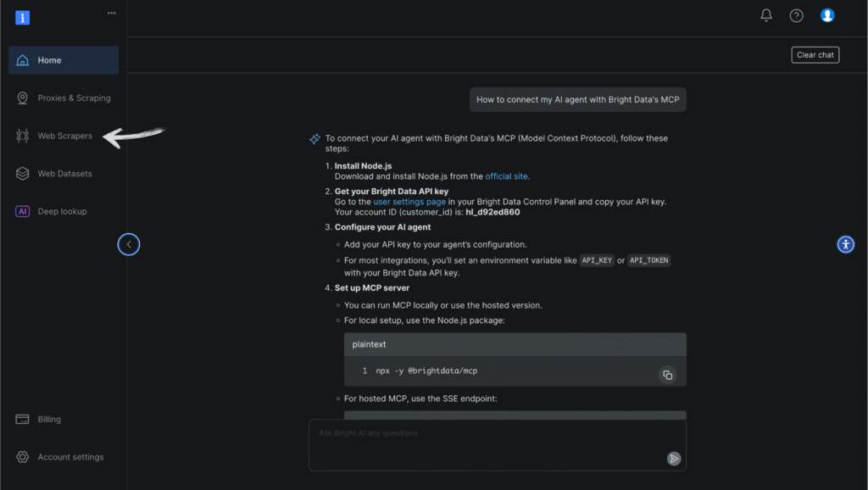Click "Configure your AI agent" heading

(x=382, y=227)
